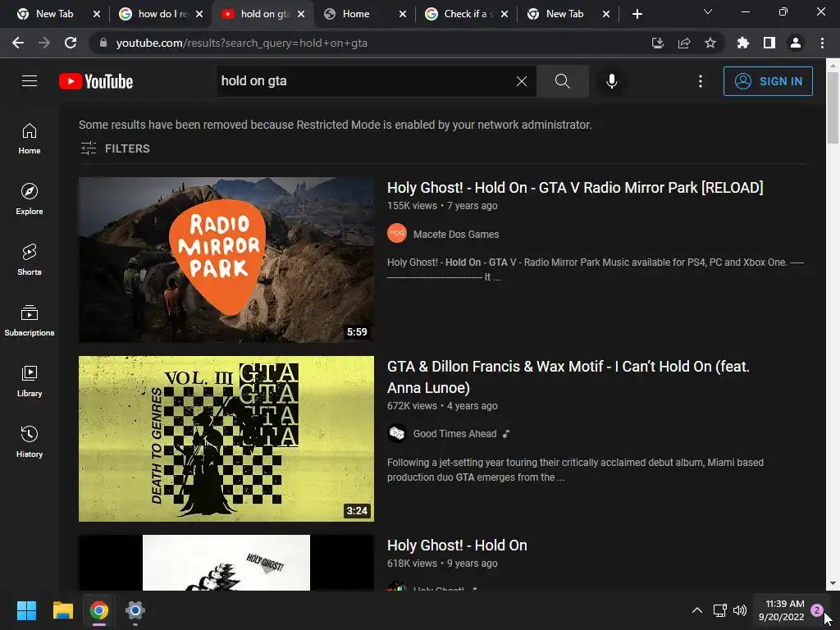Click the Radio Mirror Park video thumbnail

pyautogui.click(x=226, y=260)
